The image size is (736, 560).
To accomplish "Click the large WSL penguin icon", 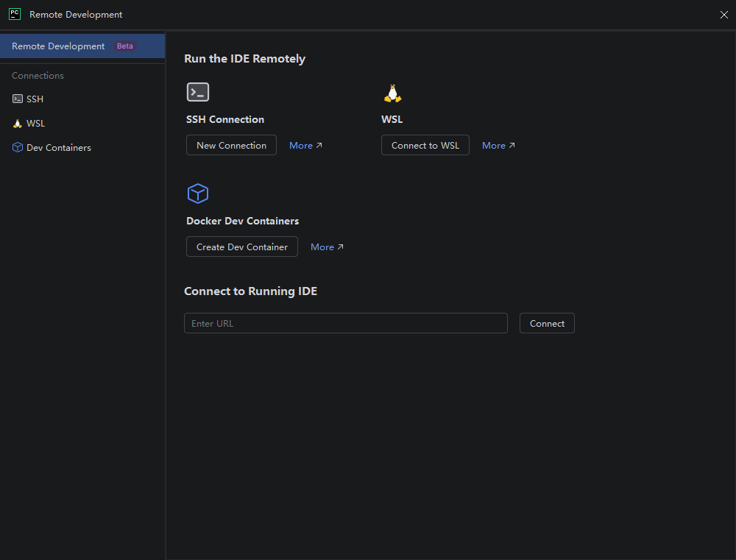I will coord(393,93).
